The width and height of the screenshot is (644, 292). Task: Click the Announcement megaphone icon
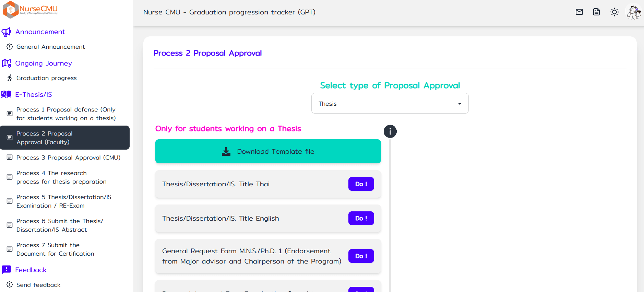(7, 32)
